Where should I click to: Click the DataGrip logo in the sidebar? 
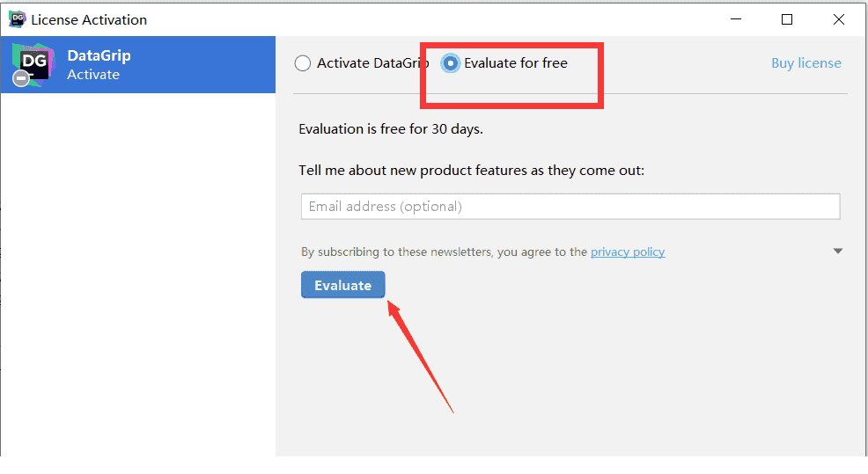coord(33,63)
